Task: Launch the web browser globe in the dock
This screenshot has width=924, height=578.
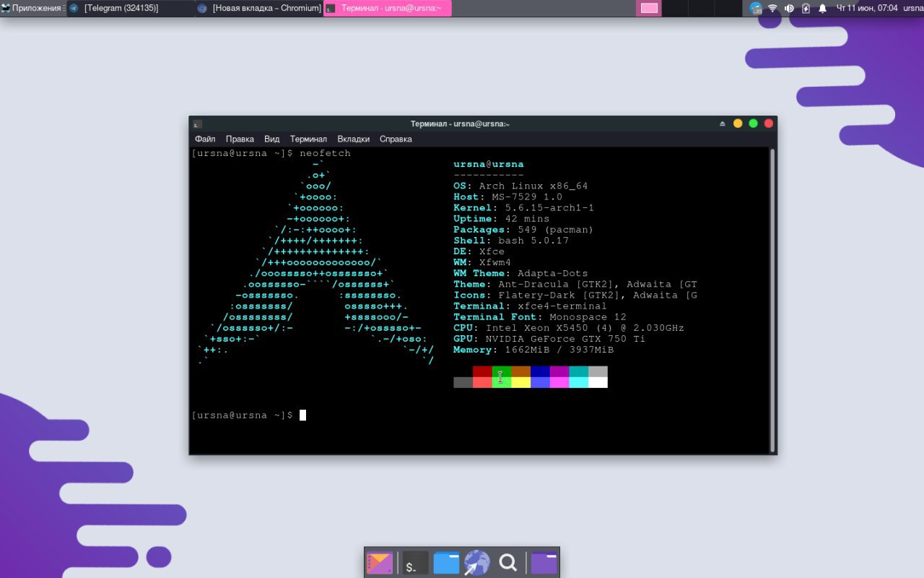Action: [x=477, y=563]
